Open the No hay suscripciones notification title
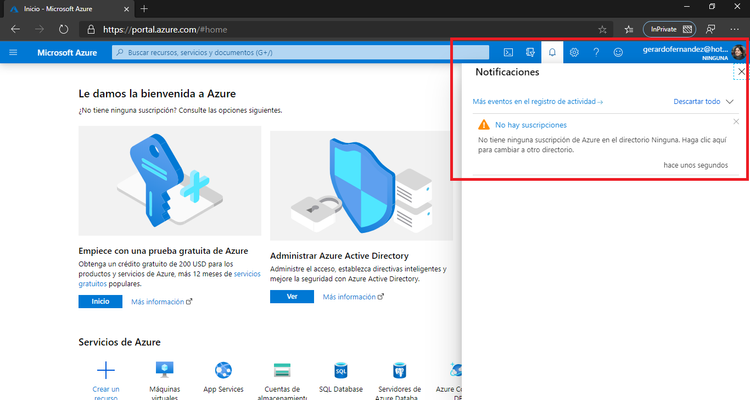The image size is (750, 400). [530, 125]
